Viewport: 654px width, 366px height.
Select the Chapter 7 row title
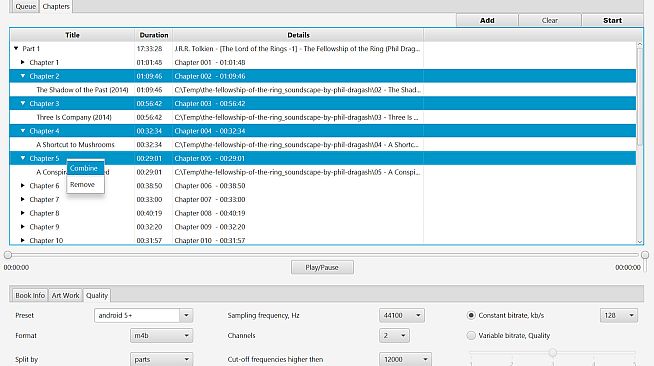44,200
